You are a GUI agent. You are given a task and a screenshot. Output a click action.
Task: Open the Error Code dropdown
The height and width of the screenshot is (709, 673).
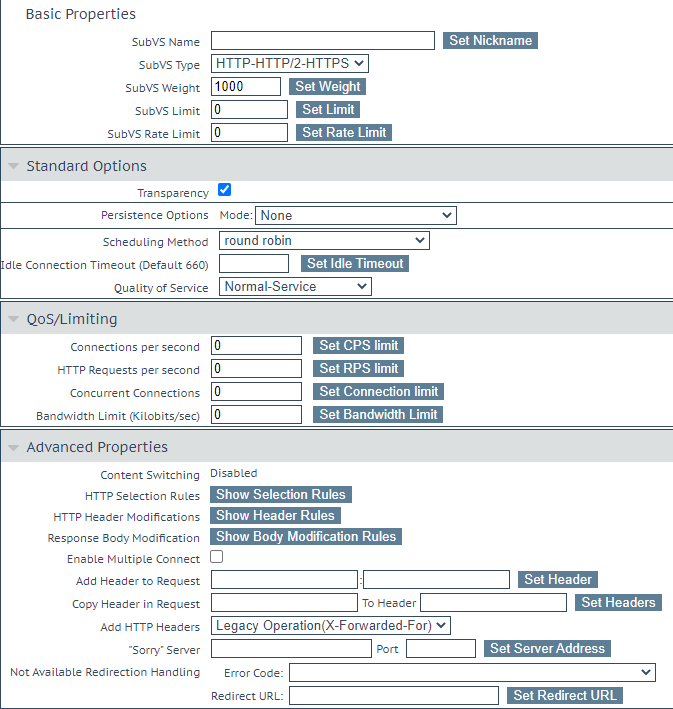coord(472,672)
